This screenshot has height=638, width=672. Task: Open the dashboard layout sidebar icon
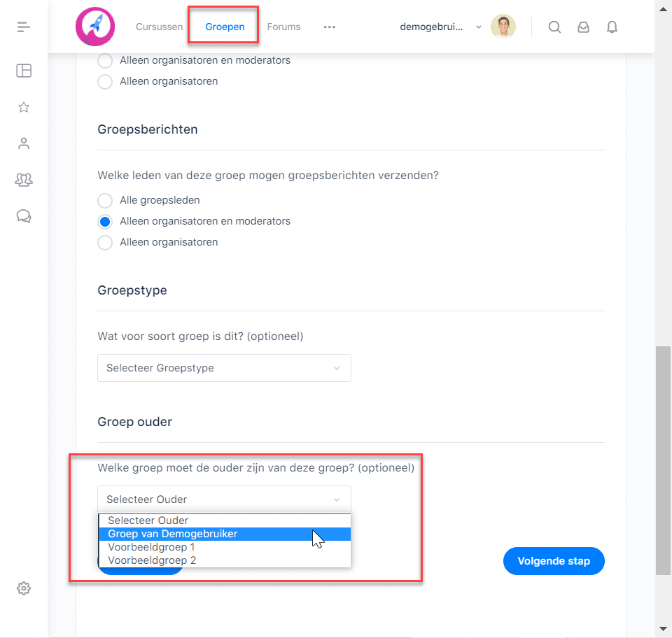pos(24,71)
